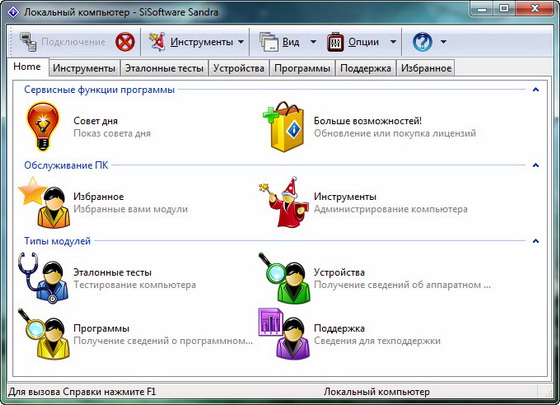Image resolution: width=560 pixels, height=405 pixels.
Task: Click the Избранные вами модули description
Action: (130, 209)
